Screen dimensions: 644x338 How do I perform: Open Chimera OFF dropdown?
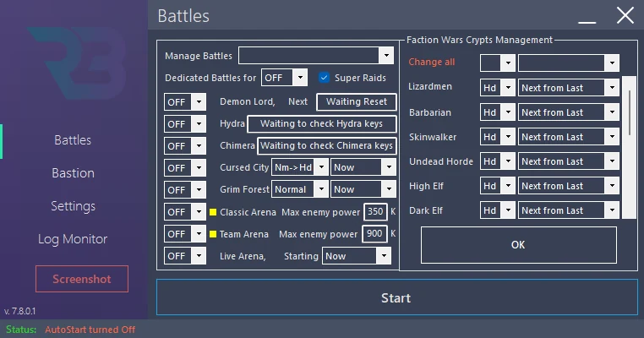pyautogui.click(x=185, y=146)
